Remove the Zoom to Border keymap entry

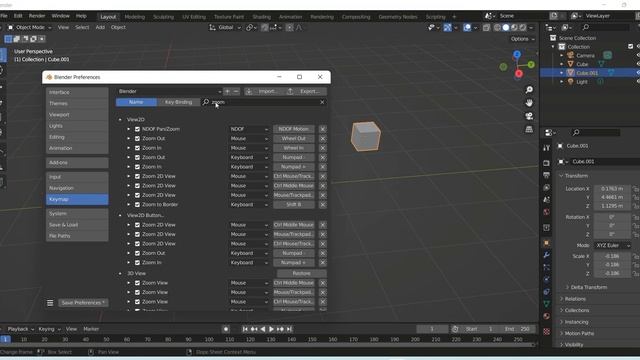pos(322,204)
